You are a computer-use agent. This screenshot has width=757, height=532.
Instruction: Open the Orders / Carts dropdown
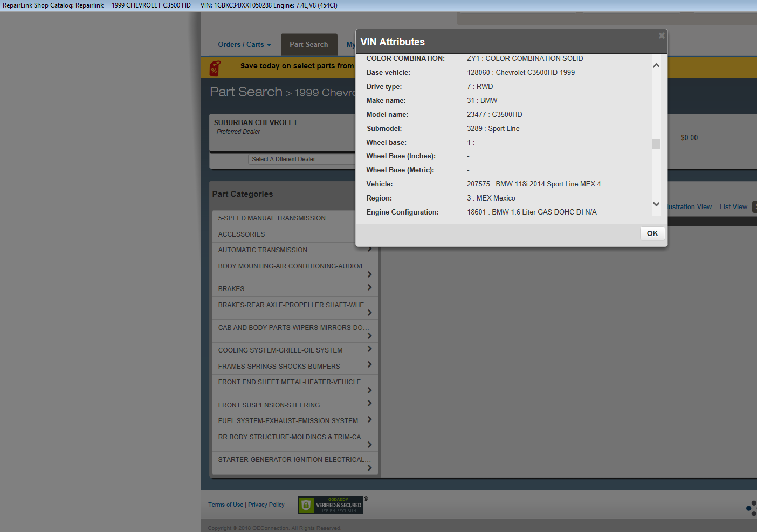[244, 45]
